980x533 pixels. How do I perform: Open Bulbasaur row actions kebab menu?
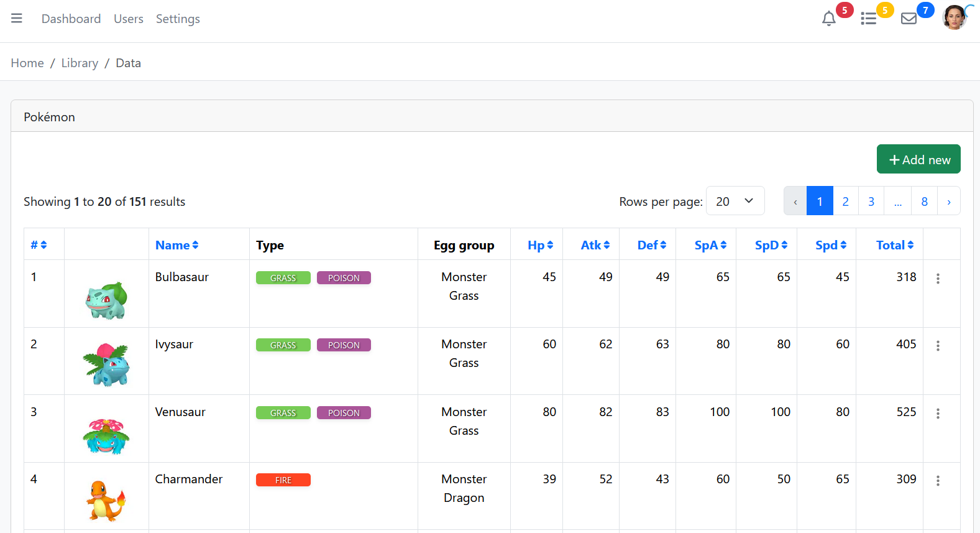(x=938, y=279)
